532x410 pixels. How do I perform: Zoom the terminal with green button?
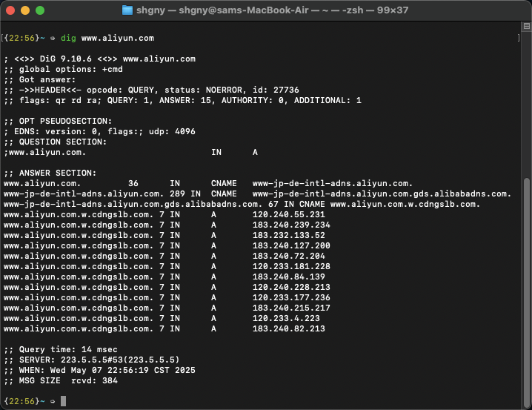[x=40, y=10]
